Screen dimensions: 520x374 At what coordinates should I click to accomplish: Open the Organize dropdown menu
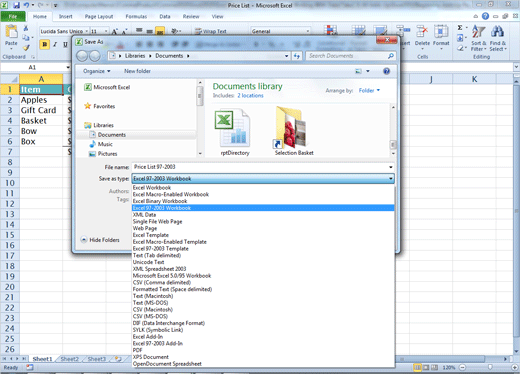point(97,71)
